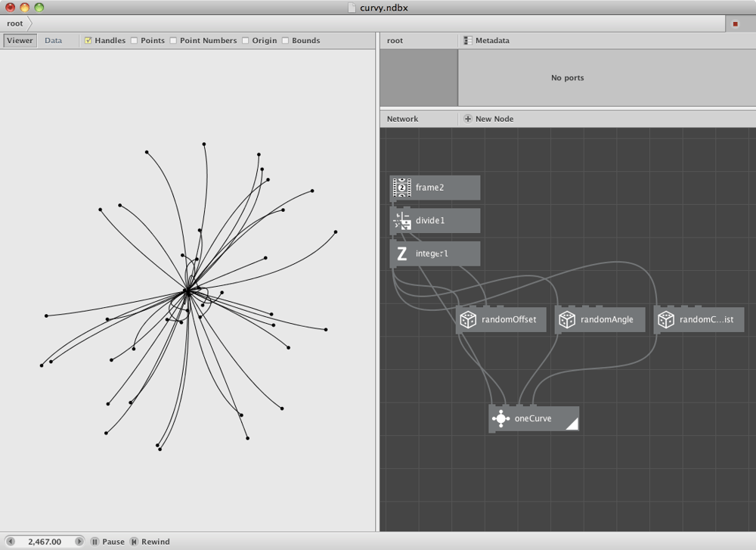Select the randomC...ist node label
The width and height of the screenshot is (756, 550).
706,319
